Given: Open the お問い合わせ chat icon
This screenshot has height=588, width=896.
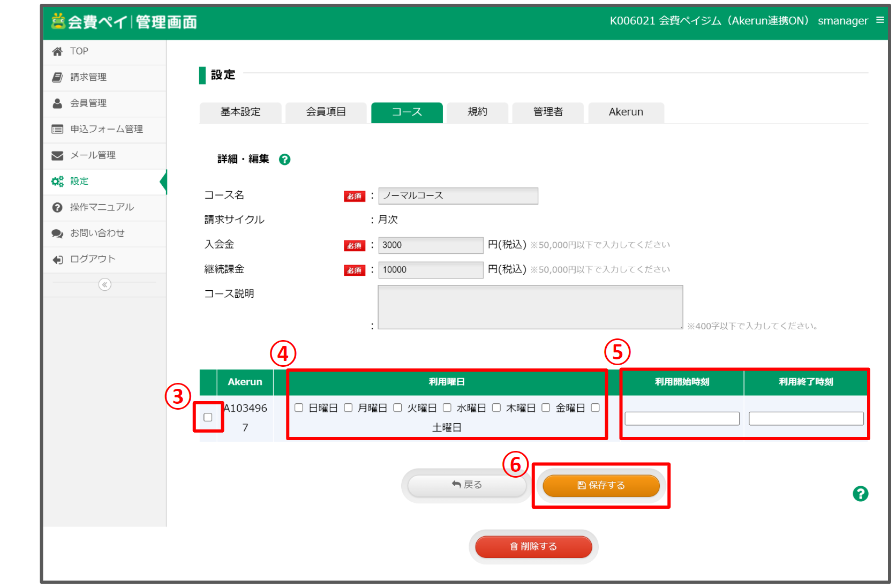Looking at the screenshot, I should [x=57, y=233].
